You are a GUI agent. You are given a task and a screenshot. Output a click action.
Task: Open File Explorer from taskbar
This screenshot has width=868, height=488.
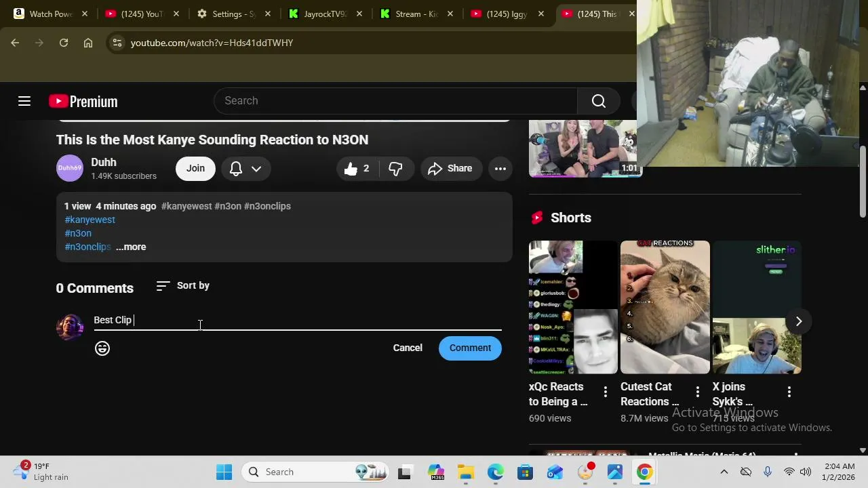[466, 472]
